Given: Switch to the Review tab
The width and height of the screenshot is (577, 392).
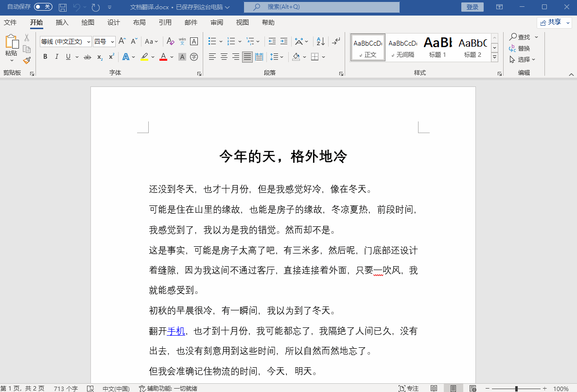Looking at the screenshot, I should point(217,22).
